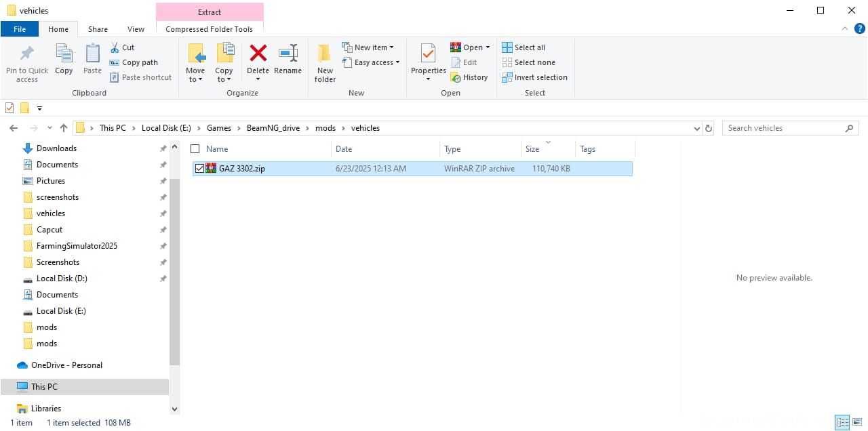Click the Rename icon

click(288, 54)
